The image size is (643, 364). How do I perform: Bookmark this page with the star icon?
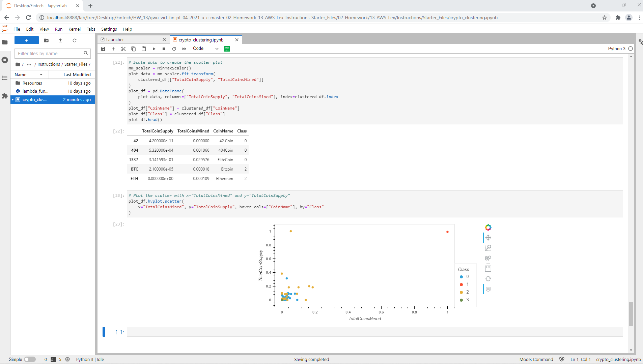tap(605, 18)
